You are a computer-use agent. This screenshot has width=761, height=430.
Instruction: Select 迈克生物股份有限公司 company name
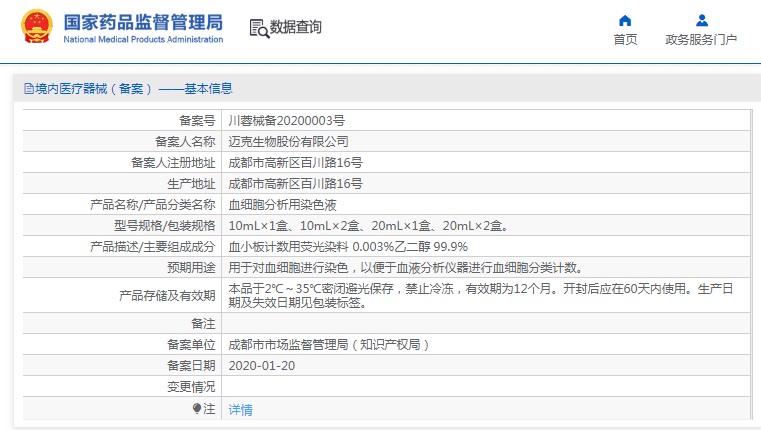[x=288, y=141]
